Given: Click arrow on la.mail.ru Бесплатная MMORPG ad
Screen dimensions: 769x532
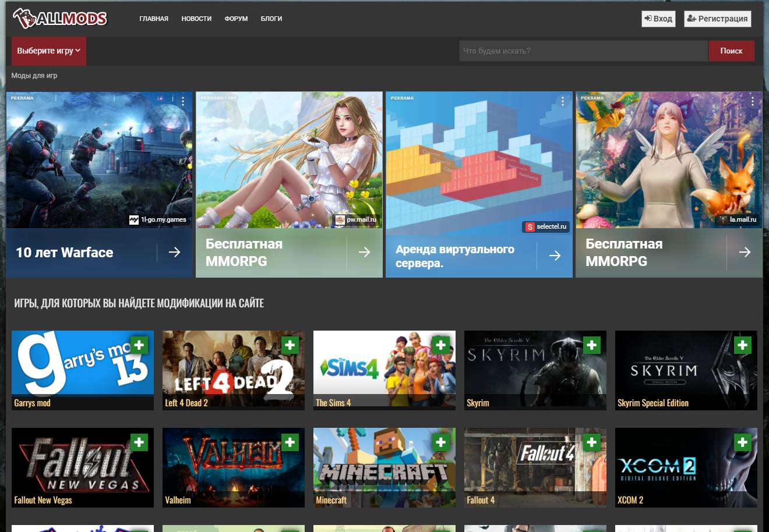Looking at the screenshot, I should [x=745, y=252].
